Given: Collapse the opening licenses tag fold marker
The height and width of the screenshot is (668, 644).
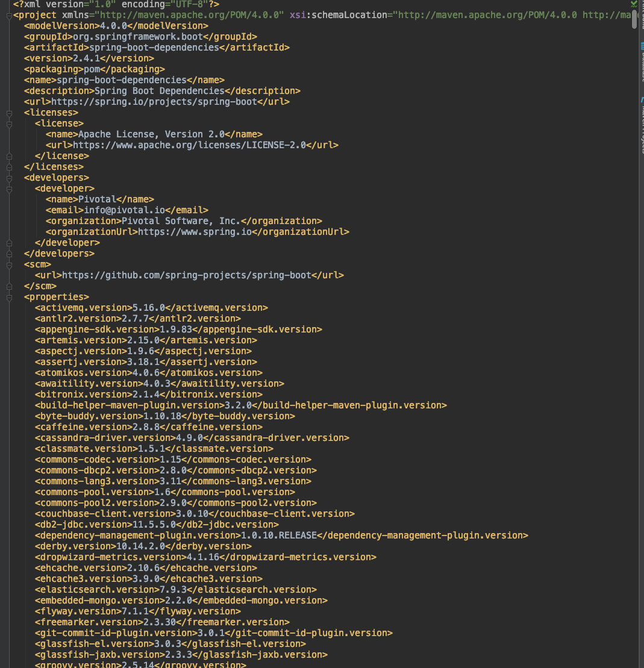Looking at the screenshot, I should [x=9, y=113].
